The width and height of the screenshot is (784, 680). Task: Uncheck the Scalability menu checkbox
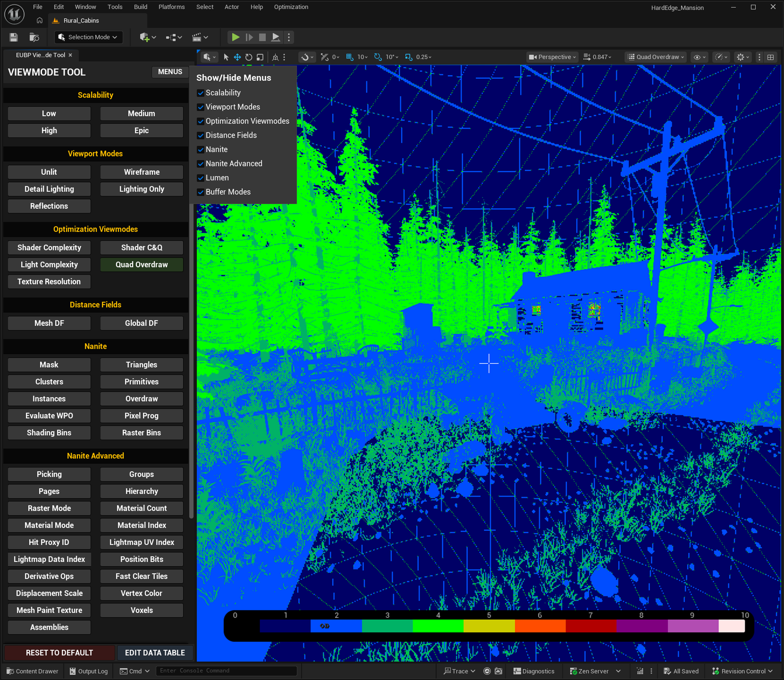pos(201,93)
